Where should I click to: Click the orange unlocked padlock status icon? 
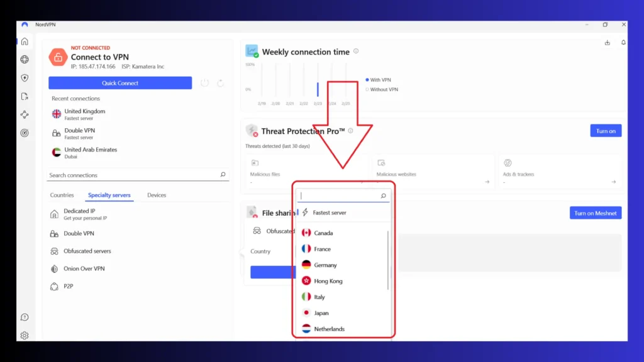[x=58, y=57]
